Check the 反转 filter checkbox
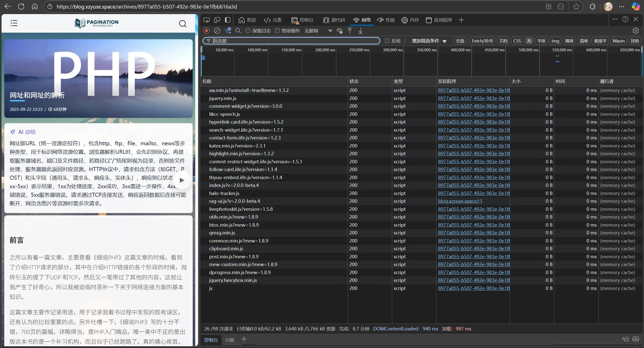This screenshot has width=644, height=348. click(387, 41)
